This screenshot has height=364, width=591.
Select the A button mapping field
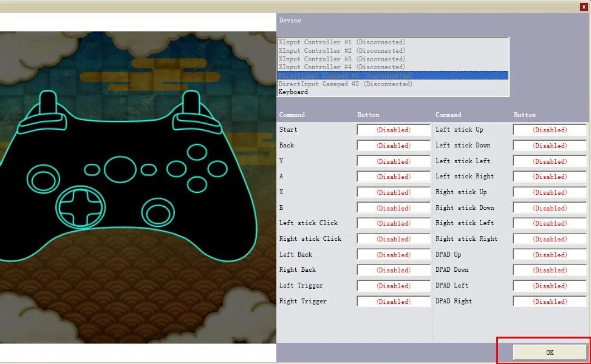coord(393,177)
